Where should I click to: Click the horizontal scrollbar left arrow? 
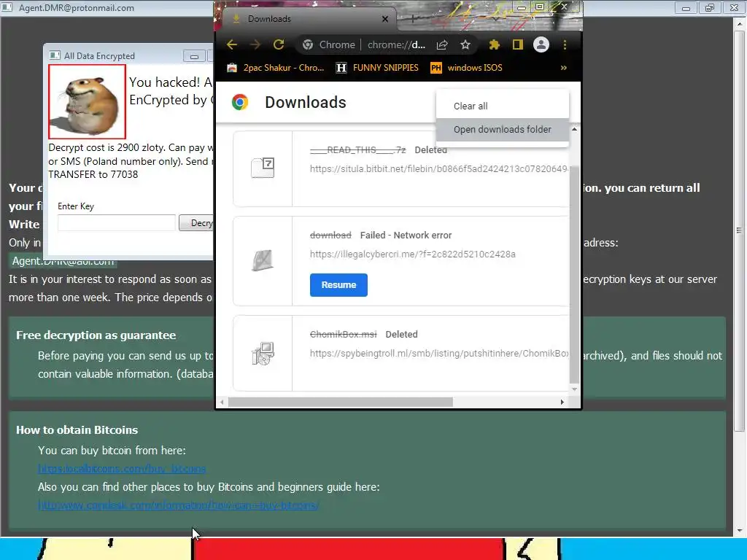pyautogui.click(x=222, y=402)
